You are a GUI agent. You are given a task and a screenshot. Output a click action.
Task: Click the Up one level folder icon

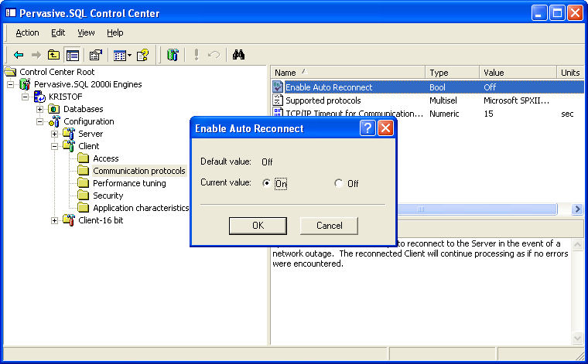click(x=53, y=56)
